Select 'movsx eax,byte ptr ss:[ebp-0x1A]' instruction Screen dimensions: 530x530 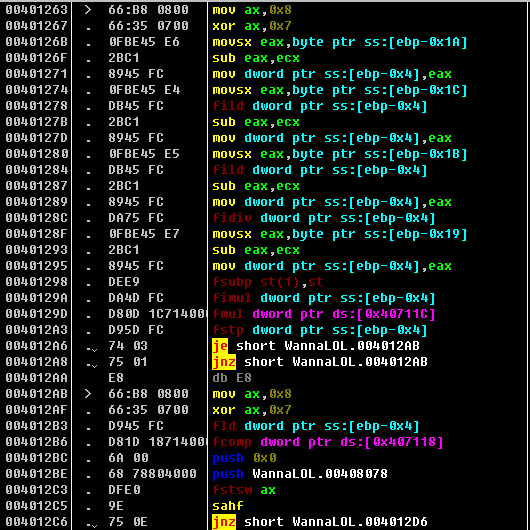coord(340,42)
